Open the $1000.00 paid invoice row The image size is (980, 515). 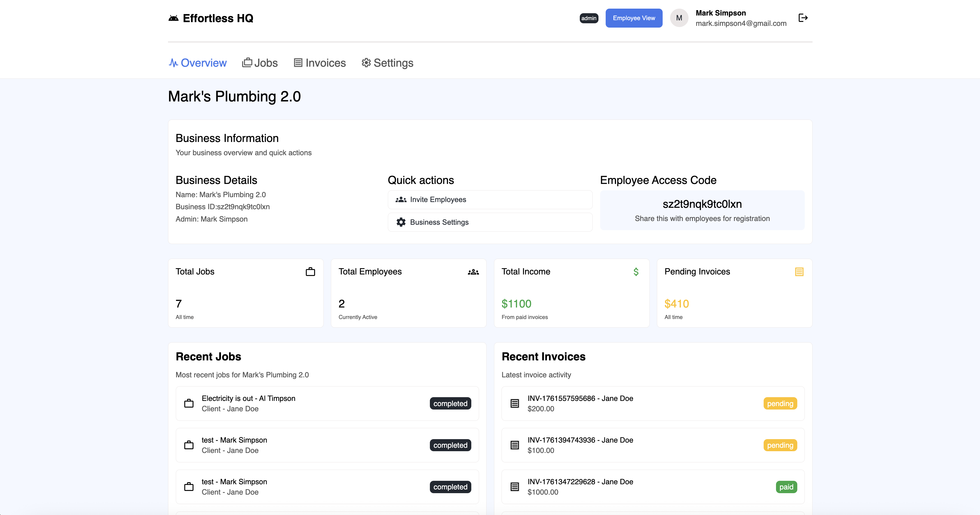click(x=653, y=487)
